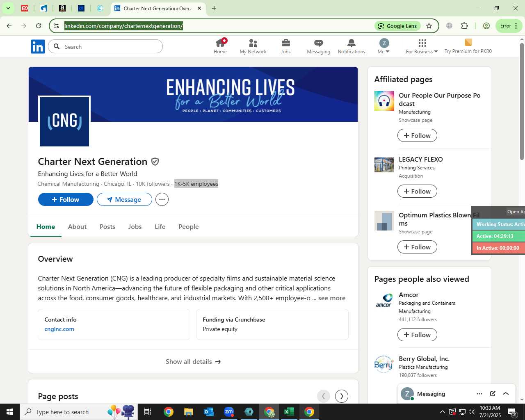Switch to the About tab
The width and height of the screenshot is (525, 420).
click(x=77, y=226)
